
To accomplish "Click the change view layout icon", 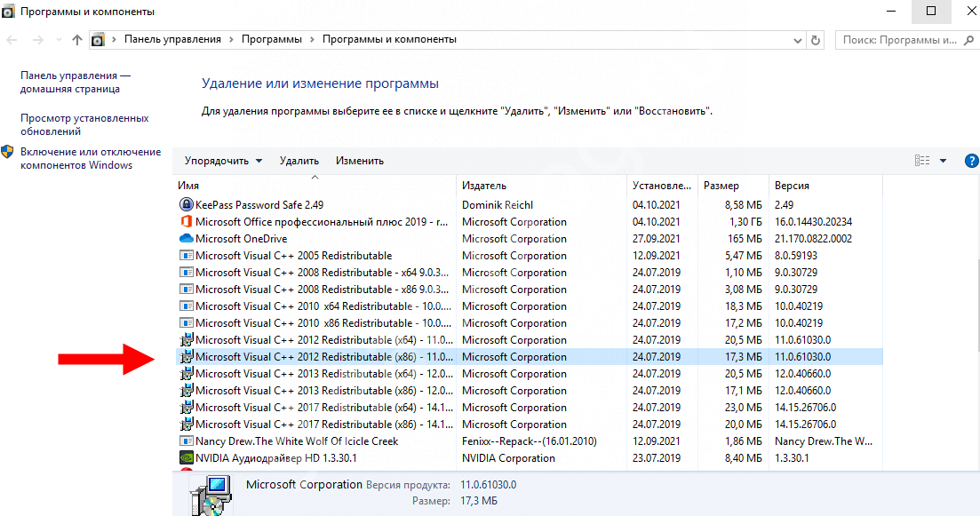I will tap(922, 161).
